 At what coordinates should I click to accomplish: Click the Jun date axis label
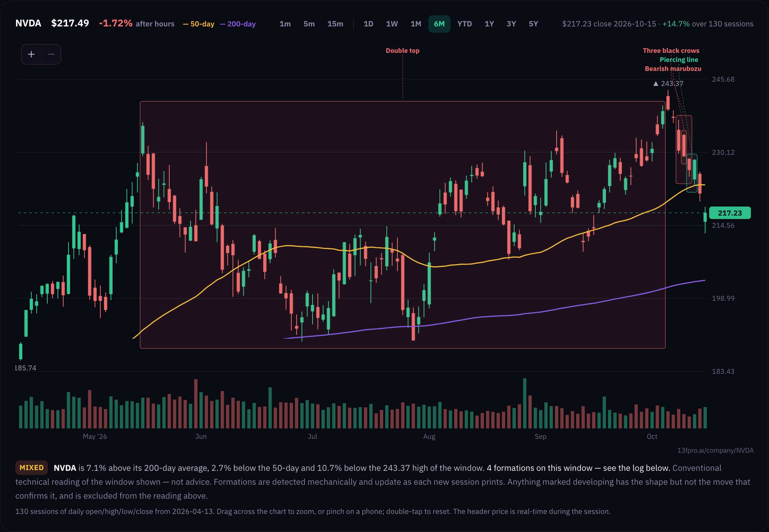[x=201, y=436]
